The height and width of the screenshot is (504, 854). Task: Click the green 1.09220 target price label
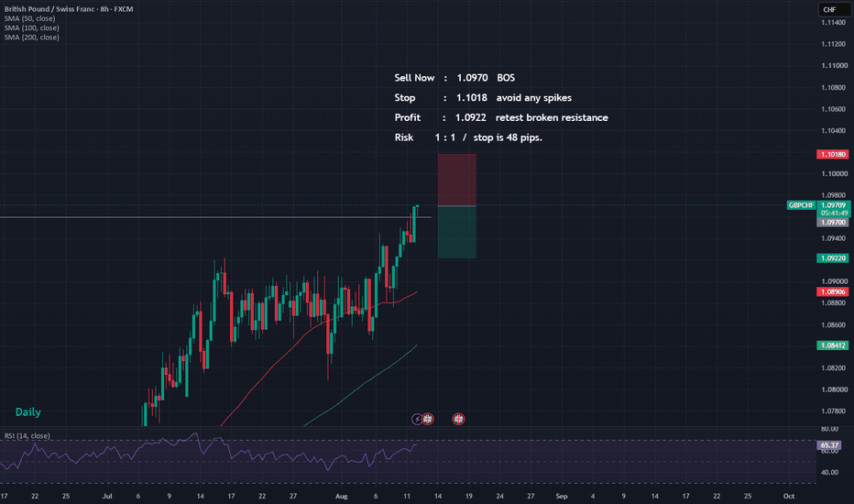(832, 258)
